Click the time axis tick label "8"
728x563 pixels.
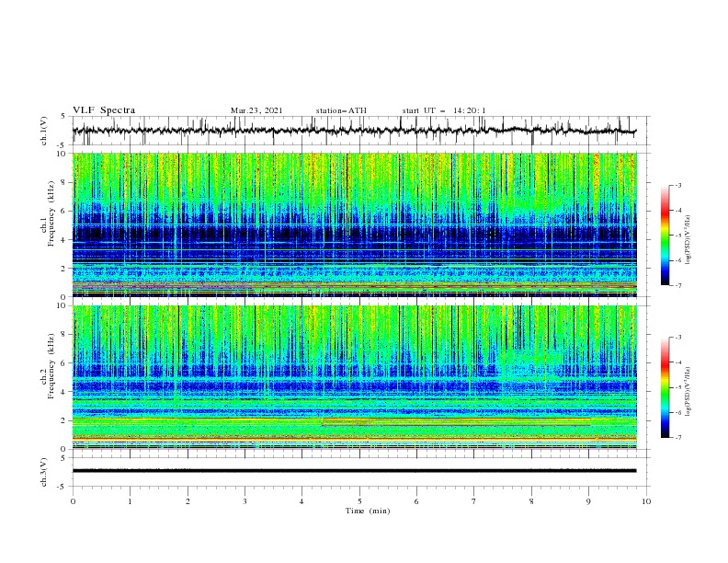(531, 501)
